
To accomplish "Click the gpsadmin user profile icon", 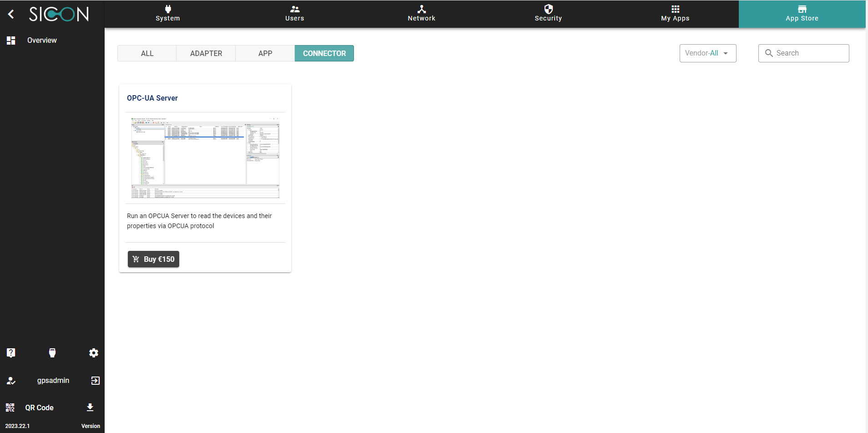I will tap(11, 381).
